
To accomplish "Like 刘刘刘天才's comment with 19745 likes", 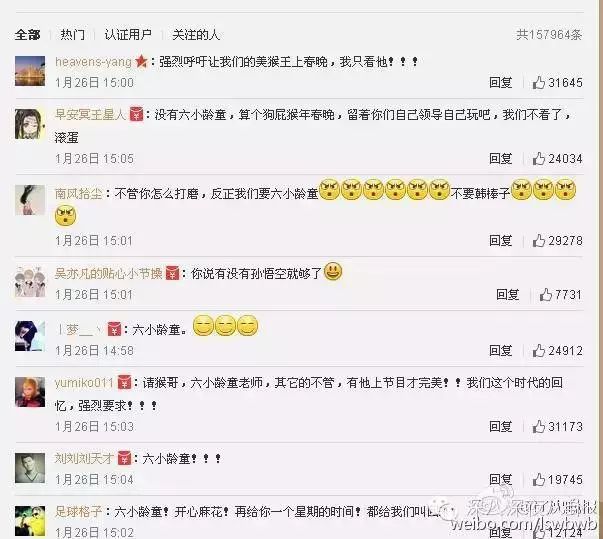I will point(538,479).
